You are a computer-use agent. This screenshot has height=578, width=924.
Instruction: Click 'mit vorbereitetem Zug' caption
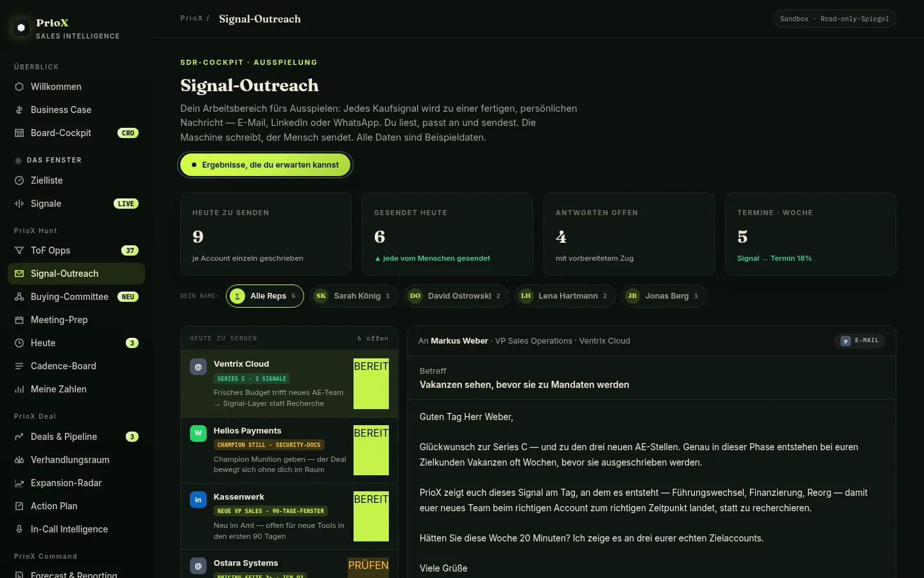pos(594,258)
